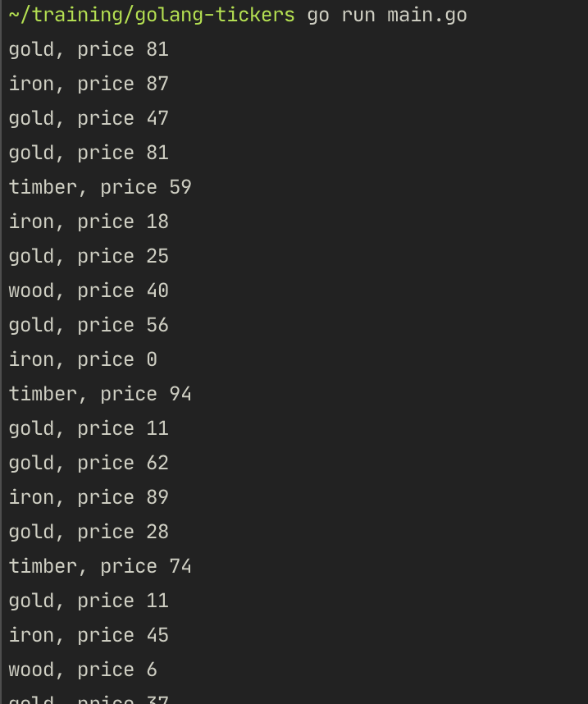Click the 'iron, price 18' output line
Image resolution: width=588 pixels, height=704 pixels.
[89, 222]
